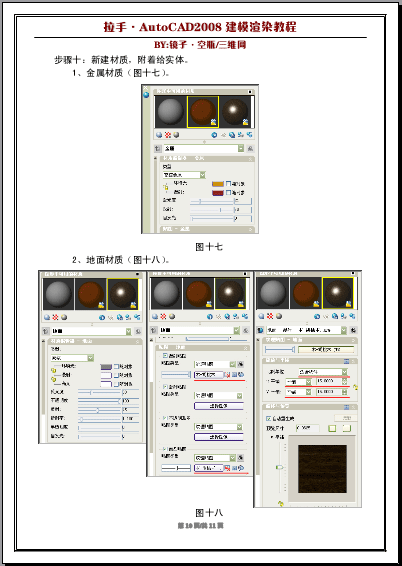The height and width of the screenshot is (566, 402).
Task: Toggle third color checkbox in left Figure 18 panel
Action: pyautogui.click(x=116, y=384)
